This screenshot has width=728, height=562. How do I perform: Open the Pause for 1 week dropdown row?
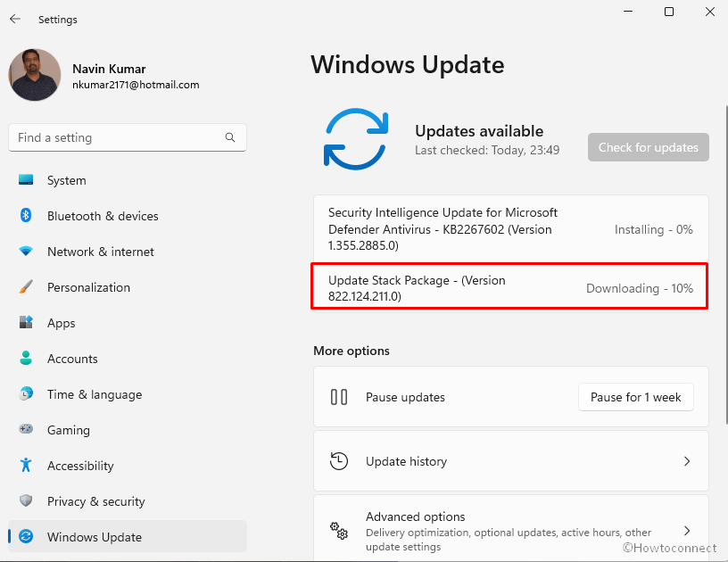(635, 397)
